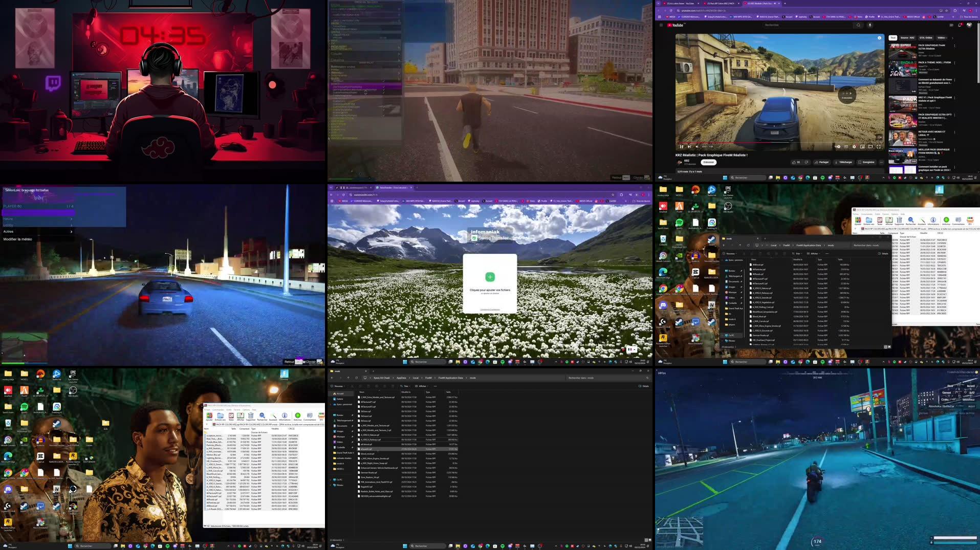This screenshot has width=980, height=550.
Task: Toggle subtitles in the YouTube player
Action: click(846, 146)
